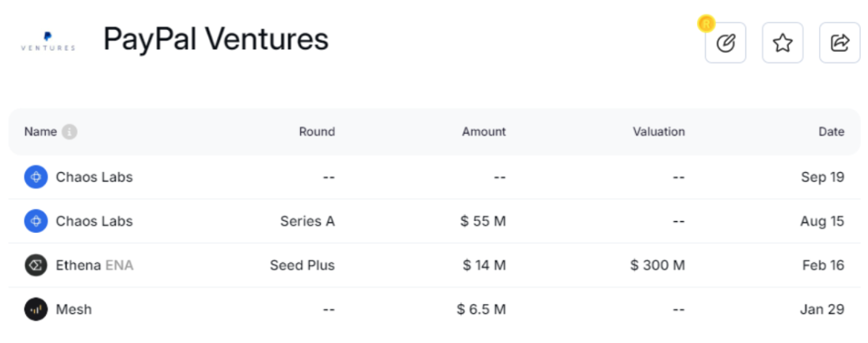
Task: Click the Mesh project icon
Action: pyautogui.click(x=36, y=309)
